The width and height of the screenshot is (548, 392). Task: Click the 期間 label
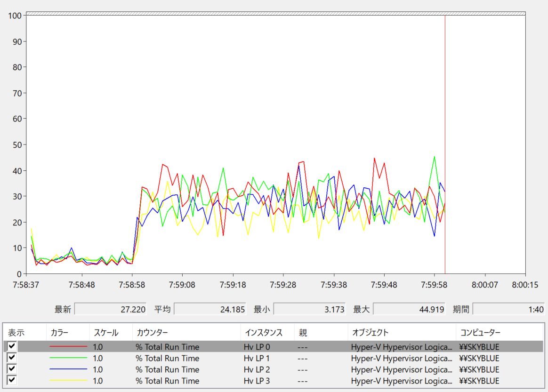pos(461,309)
